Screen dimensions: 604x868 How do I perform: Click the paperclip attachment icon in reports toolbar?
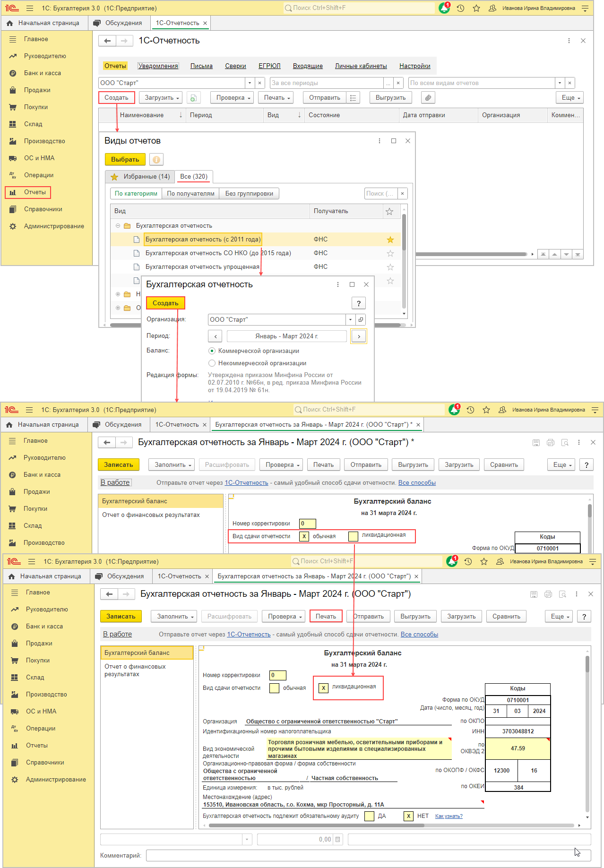click(x=428, y=97)
